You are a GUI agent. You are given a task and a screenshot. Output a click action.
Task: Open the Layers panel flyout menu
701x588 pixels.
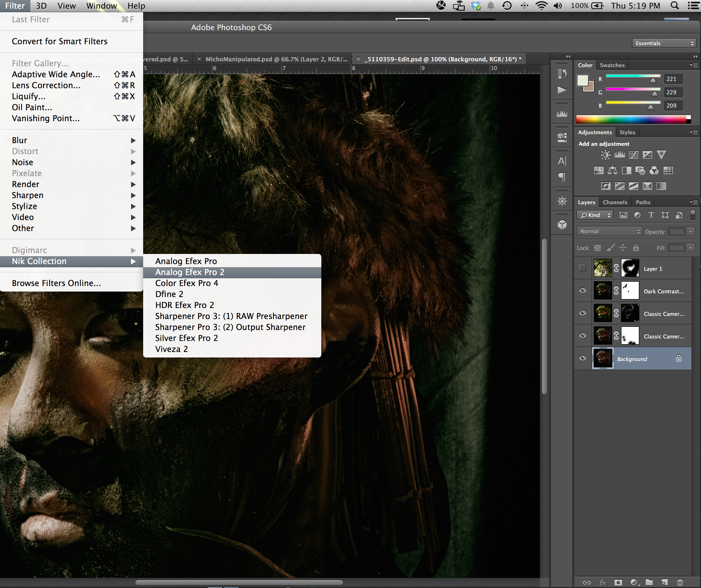[694, 202]
